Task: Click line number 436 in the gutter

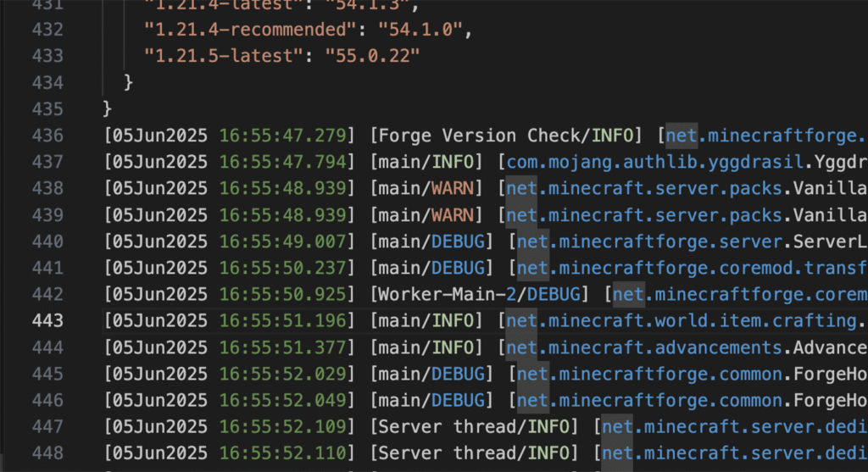Action: click(x=47, y=136)
